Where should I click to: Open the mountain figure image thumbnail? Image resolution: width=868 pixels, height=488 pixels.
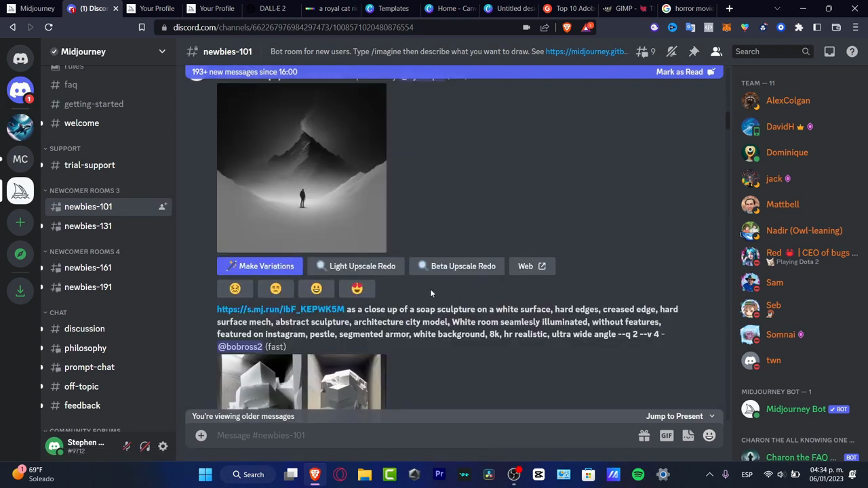click(x=302, y=168)
